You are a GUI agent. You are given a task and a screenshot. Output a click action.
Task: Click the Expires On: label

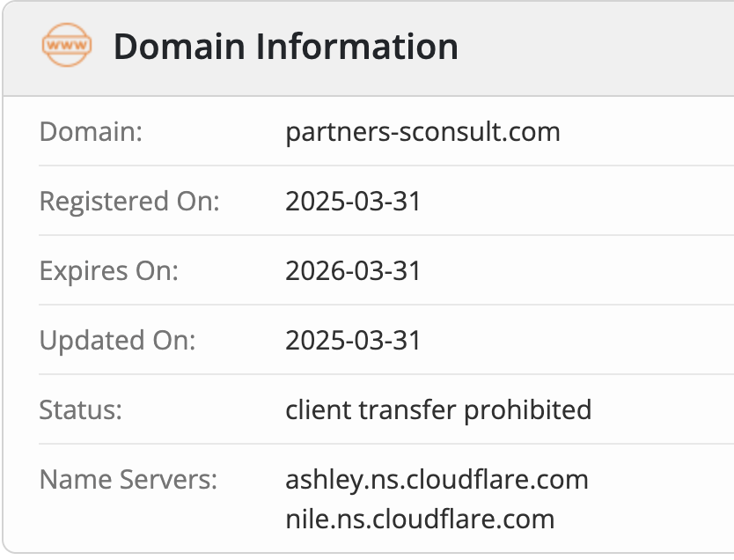click(x=109, y=270)
